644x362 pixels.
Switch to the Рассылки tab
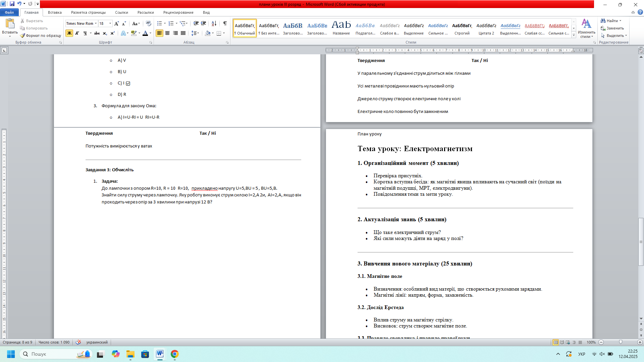coord(146,12)
